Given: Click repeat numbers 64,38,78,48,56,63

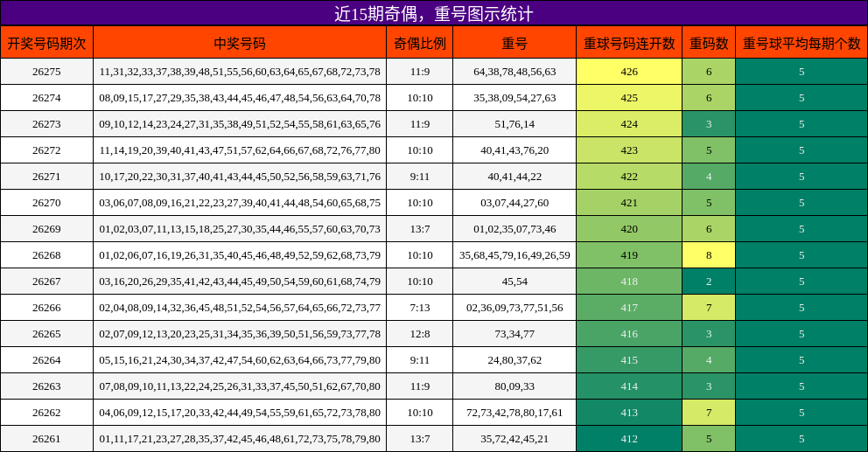Looking at the screenshot, I should tap(514, 72).
